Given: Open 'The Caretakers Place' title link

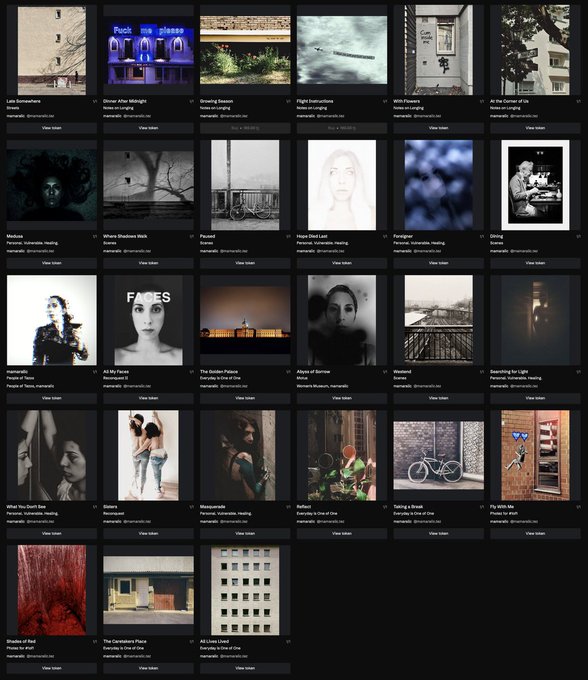Looking at the screenshot, I should coord(125,641).
